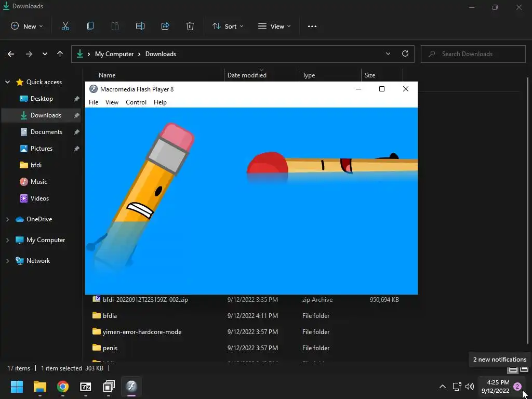Select Downloads in sidebar
Image resolution: width=532 pixels, height=399 pixels.
click(x=42, y=115)
